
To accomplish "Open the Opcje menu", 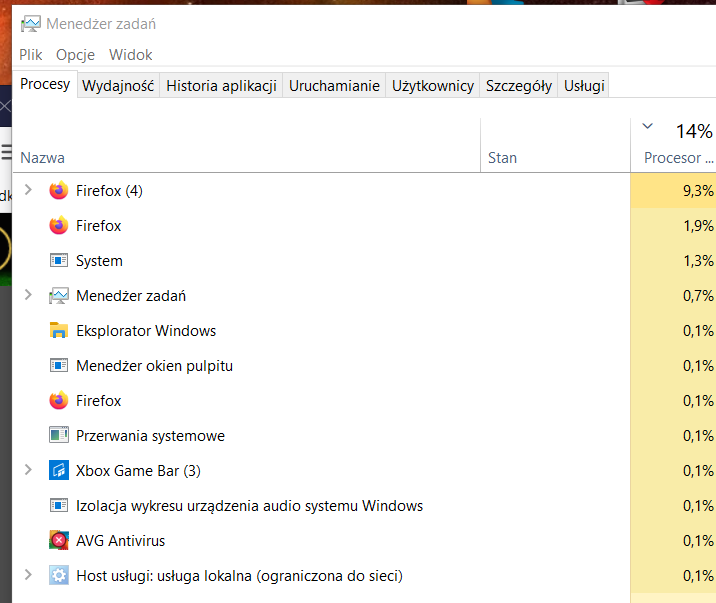I will coord(75,55).
